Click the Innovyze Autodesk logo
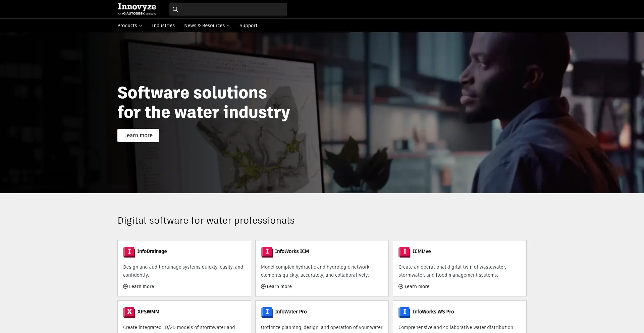 point(137,9)
